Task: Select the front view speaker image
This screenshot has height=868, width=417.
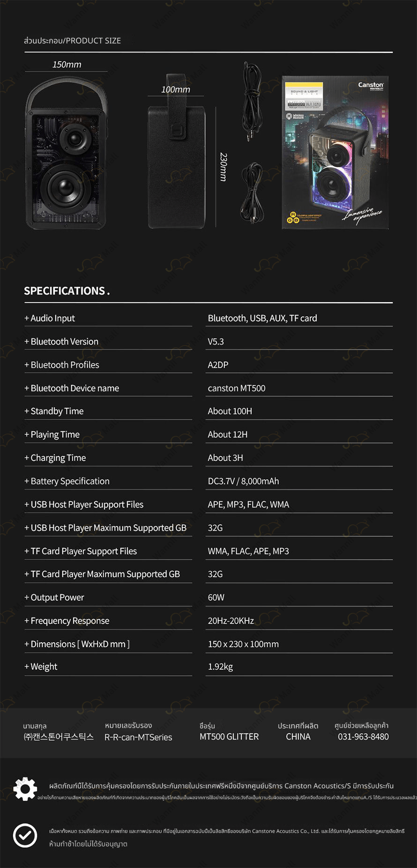Action: 67,153
